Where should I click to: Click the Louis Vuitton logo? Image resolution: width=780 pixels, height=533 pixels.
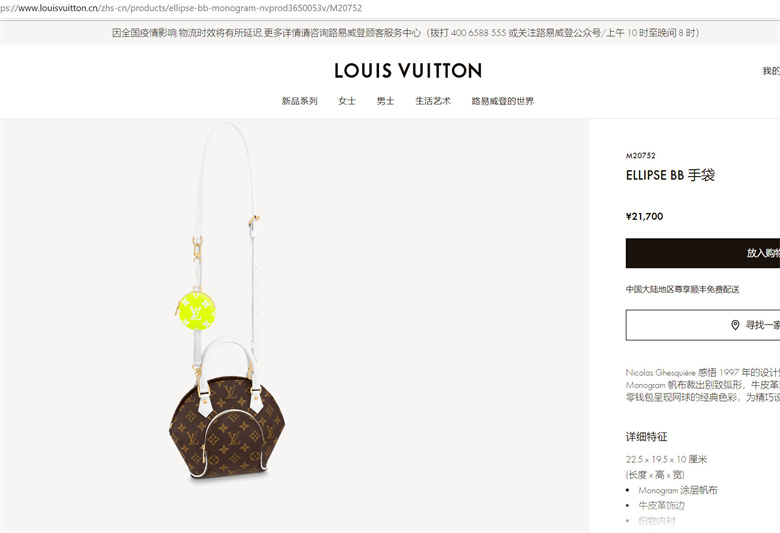point(408,71)
